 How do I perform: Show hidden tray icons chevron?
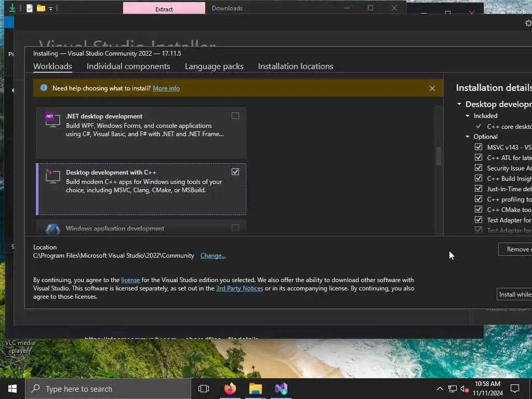[x=440, y=389]
